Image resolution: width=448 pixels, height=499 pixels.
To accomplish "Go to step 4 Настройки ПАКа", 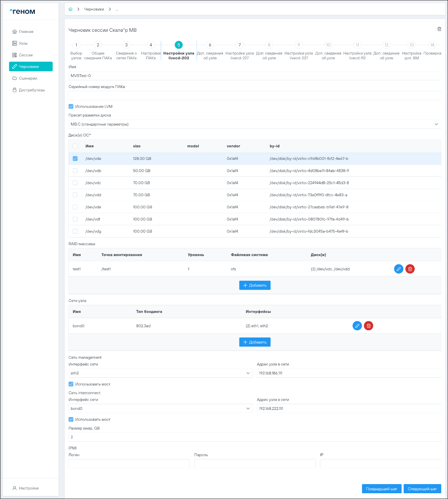I will [x=151, y=45].
